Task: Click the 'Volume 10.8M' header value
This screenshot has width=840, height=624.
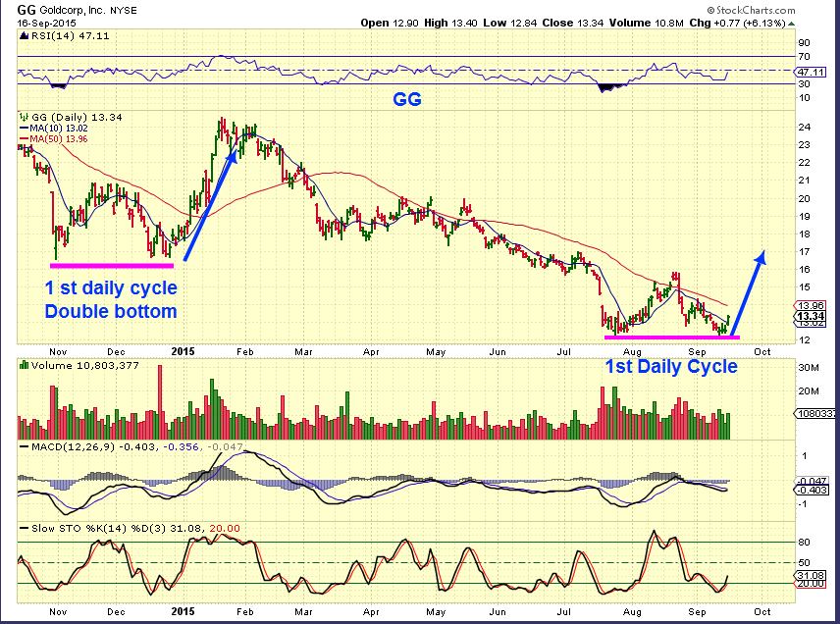Action: click(647, 23)
